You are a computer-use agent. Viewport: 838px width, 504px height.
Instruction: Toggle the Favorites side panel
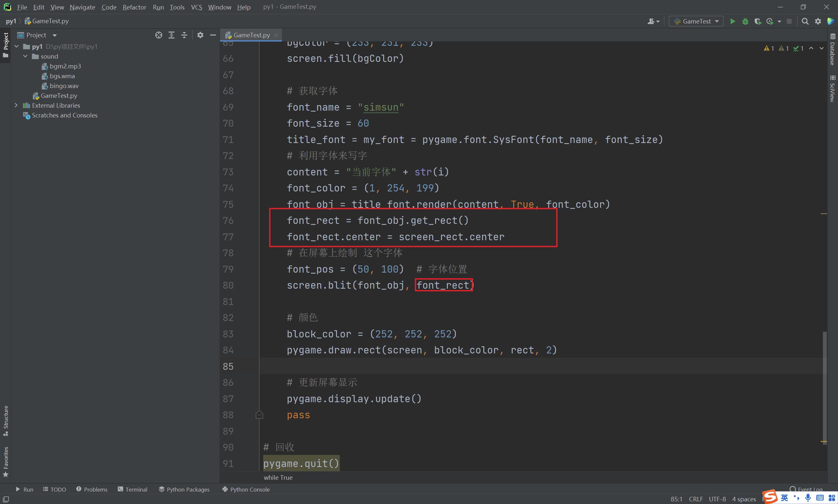click(x=6, y=460)
